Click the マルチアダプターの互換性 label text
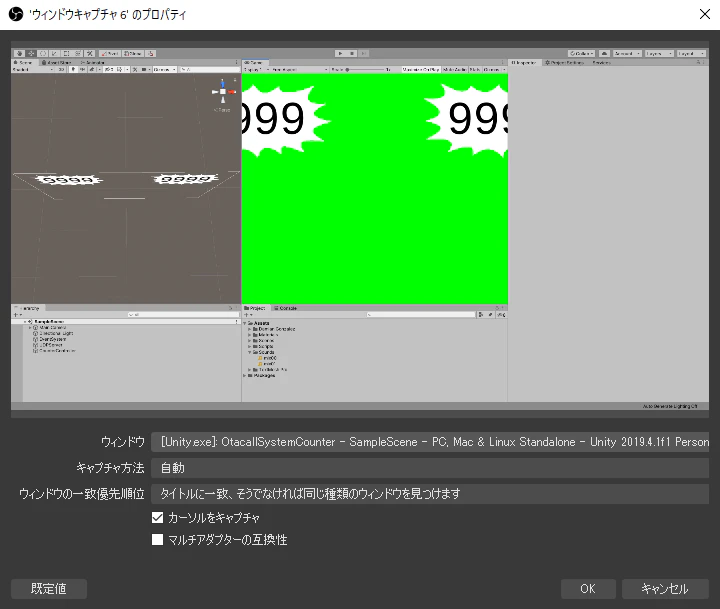Screen dimensions: 720x609 pos(228,539)
